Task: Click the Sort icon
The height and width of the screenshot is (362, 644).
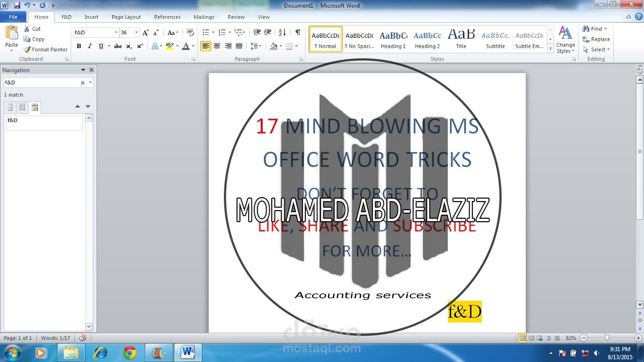Action: pyautogui.click(x=282, y=33)
